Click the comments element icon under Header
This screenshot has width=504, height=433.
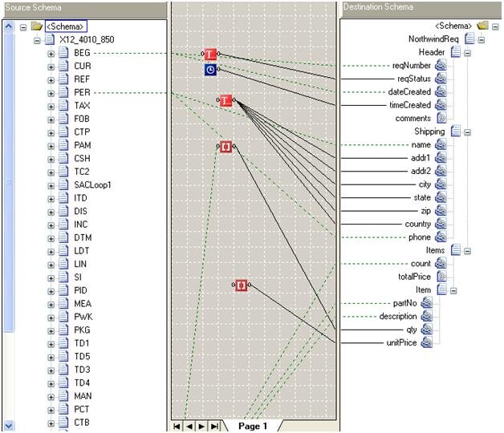coord(441,118)
